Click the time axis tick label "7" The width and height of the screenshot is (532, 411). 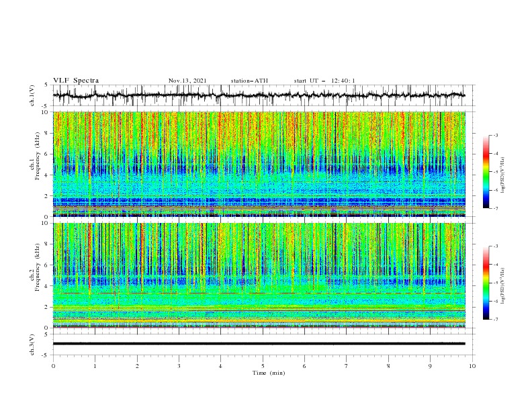pos(347,366)
